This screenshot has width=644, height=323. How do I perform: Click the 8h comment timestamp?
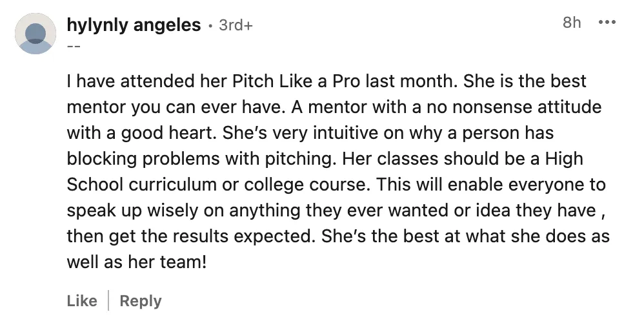point(572,23)
